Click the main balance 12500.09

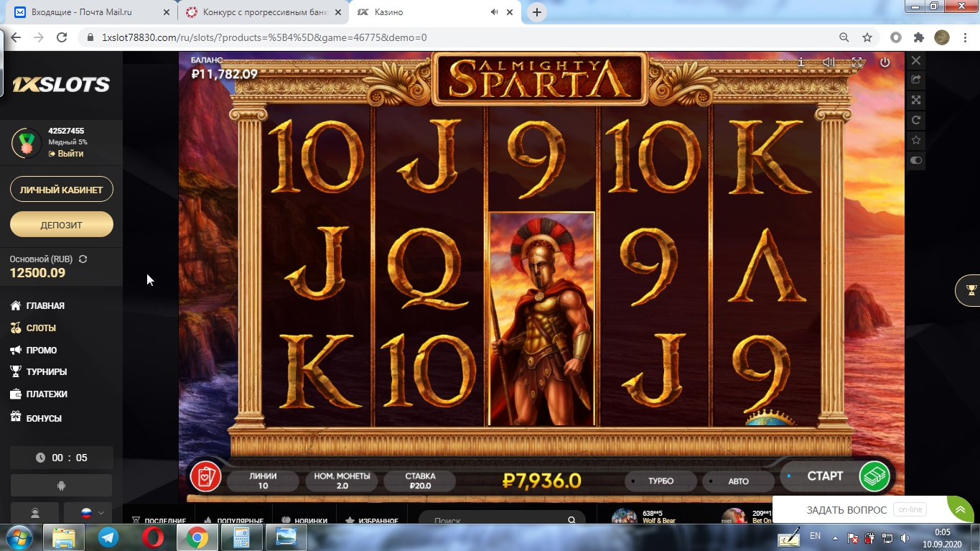coord(37,273)
